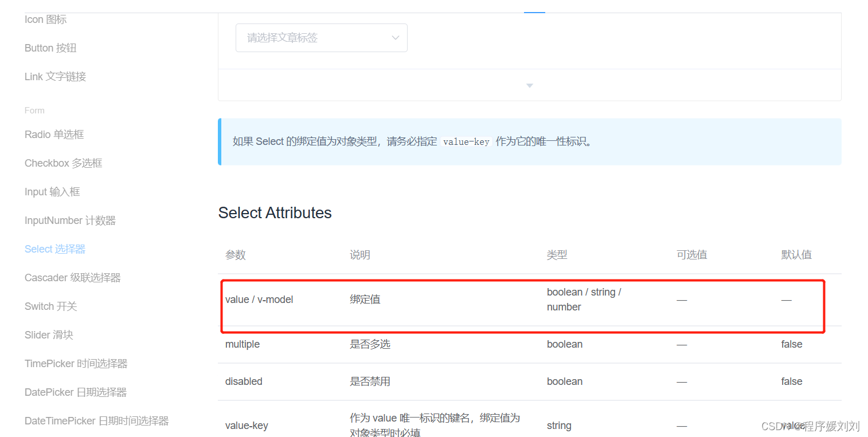
Task: Navigate to Checkbox 多选框 docs
Action: [63, 163]
